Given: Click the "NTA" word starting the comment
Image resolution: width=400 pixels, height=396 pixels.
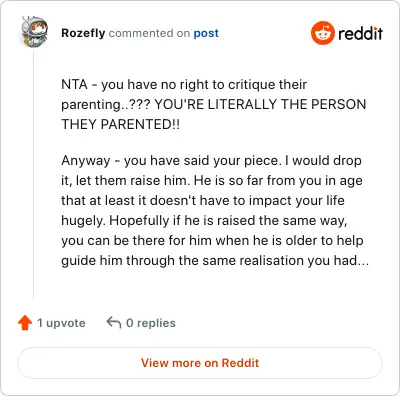Looking at the screenshot, I should coord(74,84).
